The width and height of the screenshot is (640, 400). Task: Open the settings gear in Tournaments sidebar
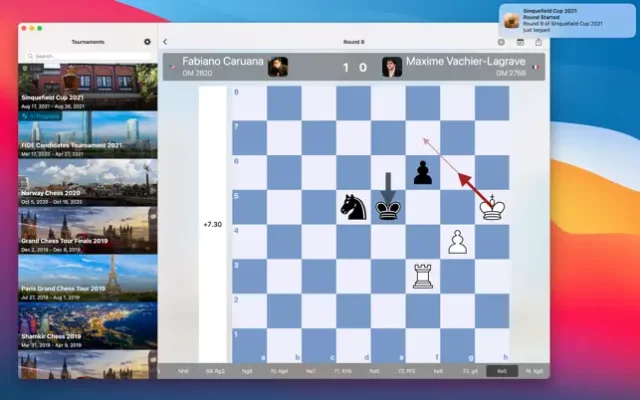tap(148, 42)
